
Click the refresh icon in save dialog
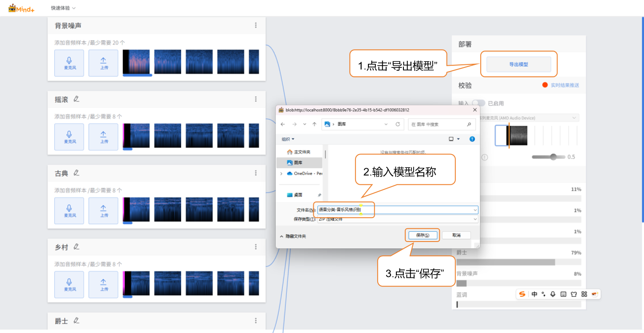[x=398, y=124]
